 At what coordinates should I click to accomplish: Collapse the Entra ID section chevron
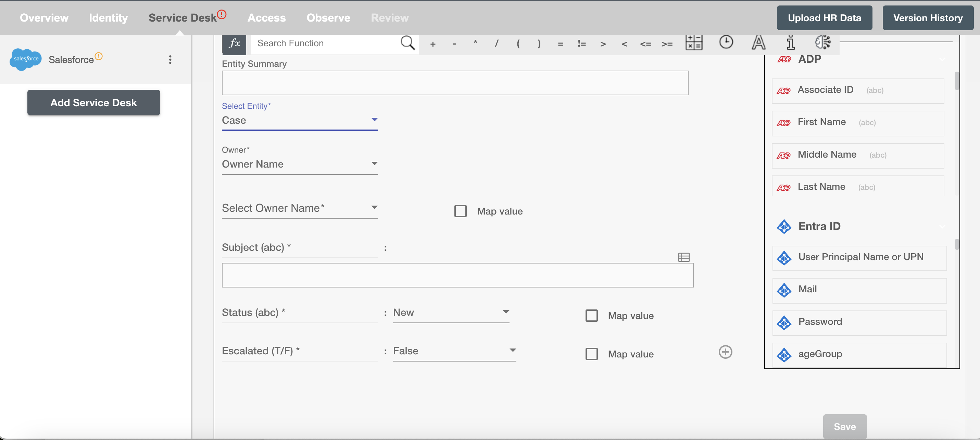942,227
